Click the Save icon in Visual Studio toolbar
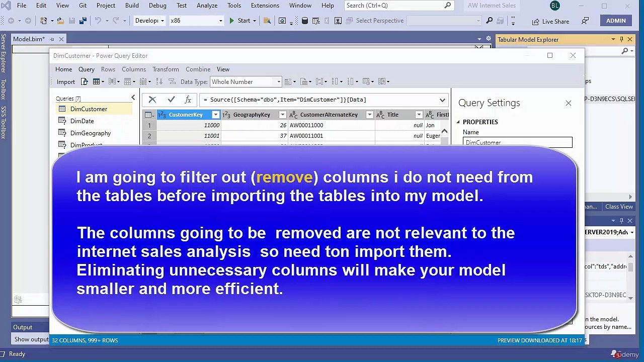 [72, 21]
